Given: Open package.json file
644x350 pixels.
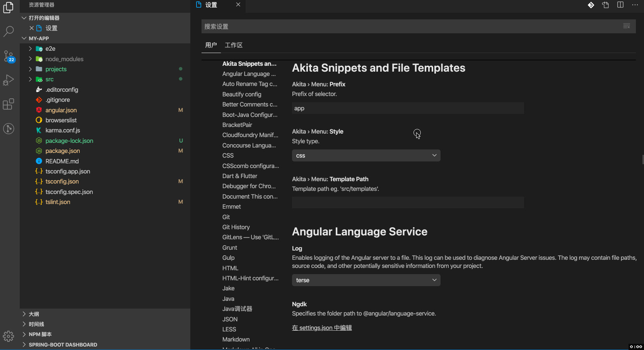Looking at the screenshot, I should tap(63, 151).
